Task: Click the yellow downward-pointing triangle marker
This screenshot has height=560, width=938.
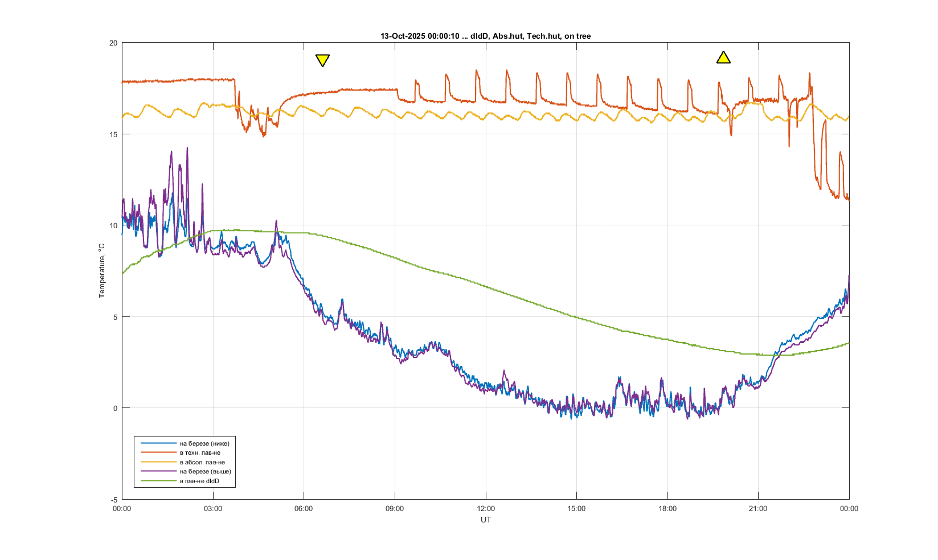Action: pyautogui.click(x=322, y=60)
